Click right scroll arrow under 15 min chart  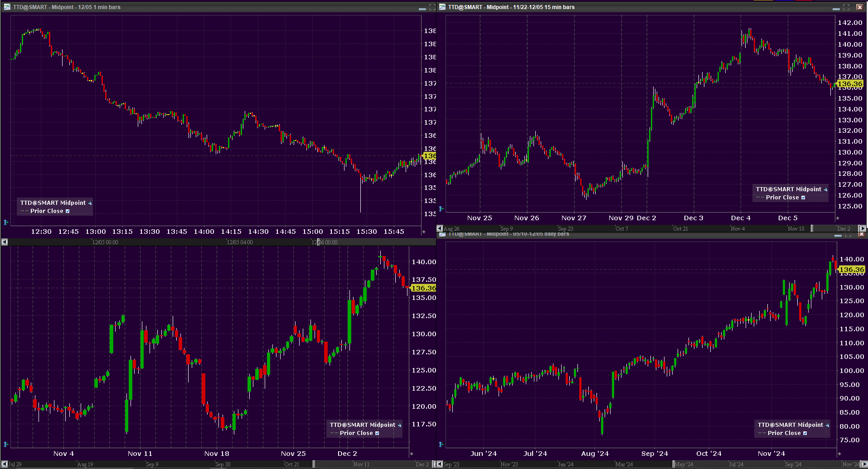(x=863, y=228)
